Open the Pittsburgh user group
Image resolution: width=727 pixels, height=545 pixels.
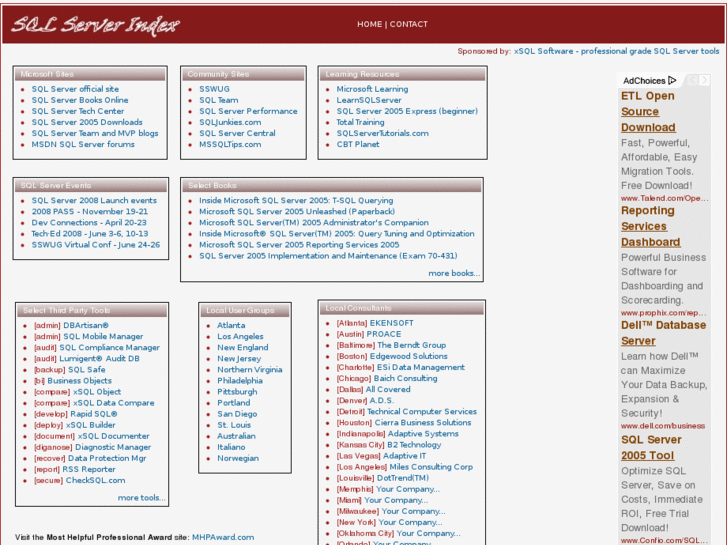237,391
